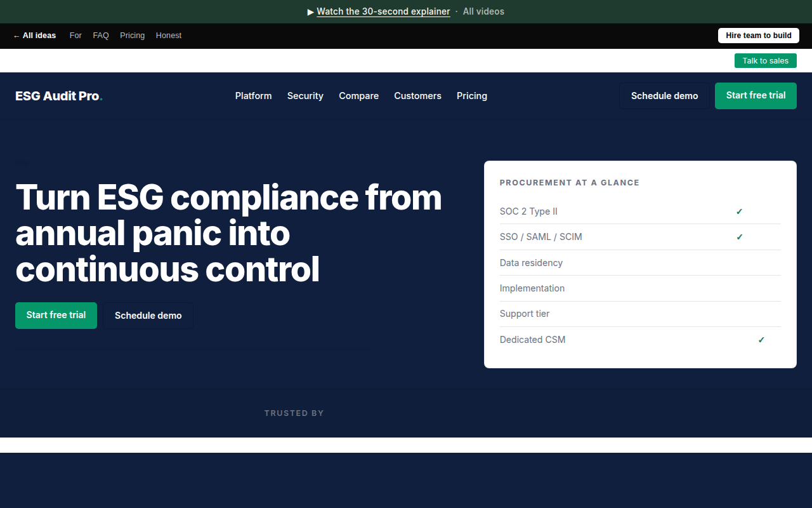Click Schedule demo below the headline
Viewport: 812px width, 508px height.
coord(148,316)
